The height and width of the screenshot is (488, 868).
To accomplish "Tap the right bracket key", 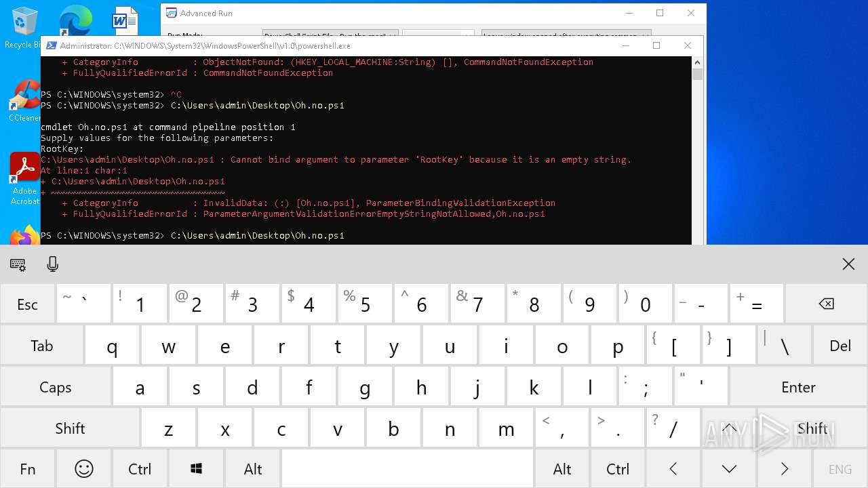I will pos(729,346).
